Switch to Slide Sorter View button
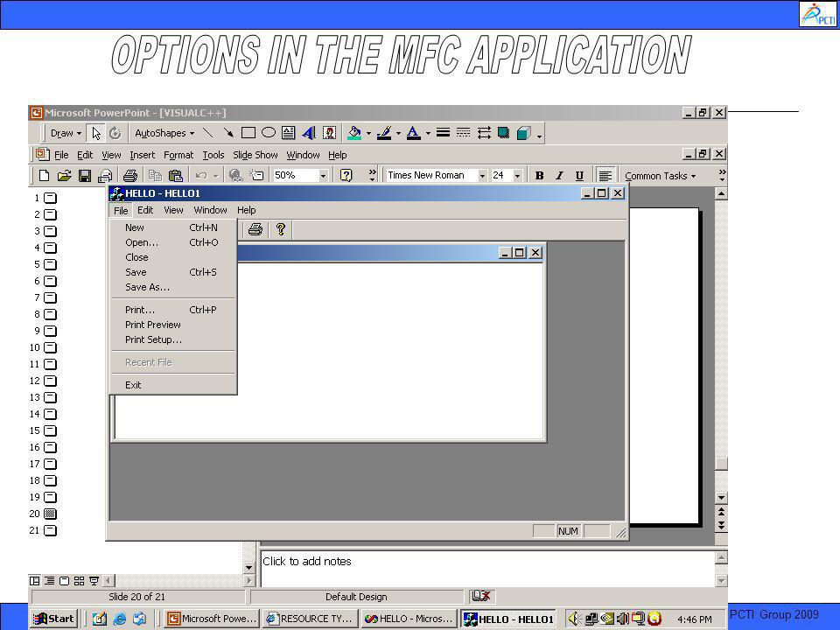Viewport: 840px width, 630px height. coord(80,581)
